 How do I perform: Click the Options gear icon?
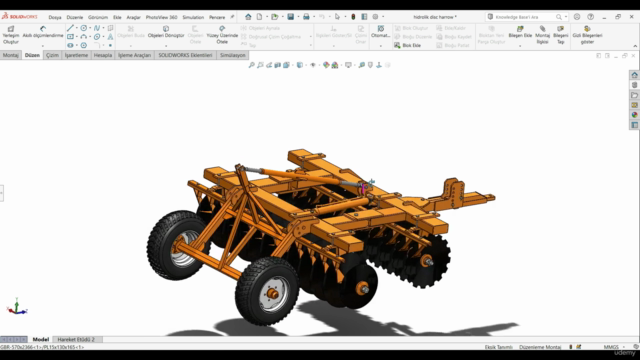pyautogui.click(x=376, y=17)
